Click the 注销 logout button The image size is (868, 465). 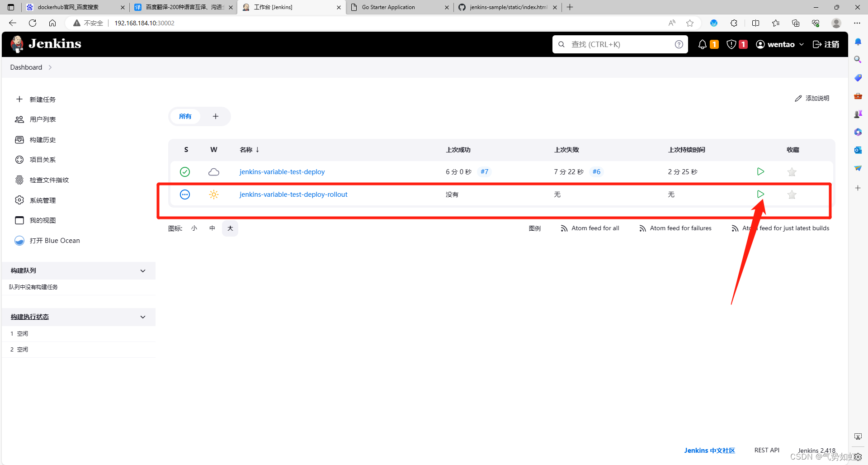[x=826, y=44]
